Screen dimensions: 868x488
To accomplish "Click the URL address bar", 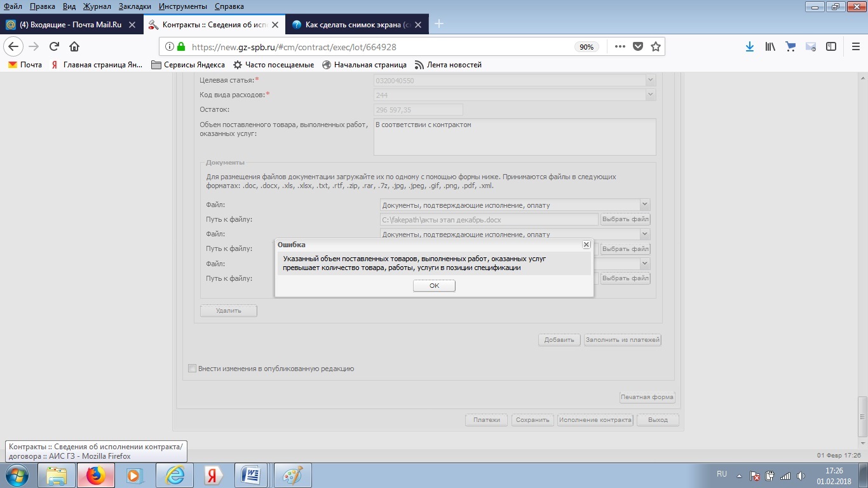I will pos(381,47).
